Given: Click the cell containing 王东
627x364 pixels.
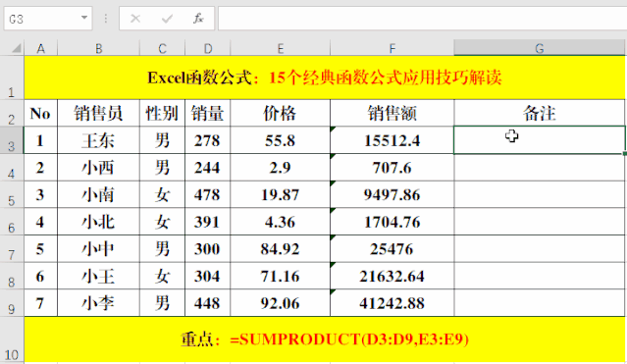Looking at the screenshot, I should 98,140.
